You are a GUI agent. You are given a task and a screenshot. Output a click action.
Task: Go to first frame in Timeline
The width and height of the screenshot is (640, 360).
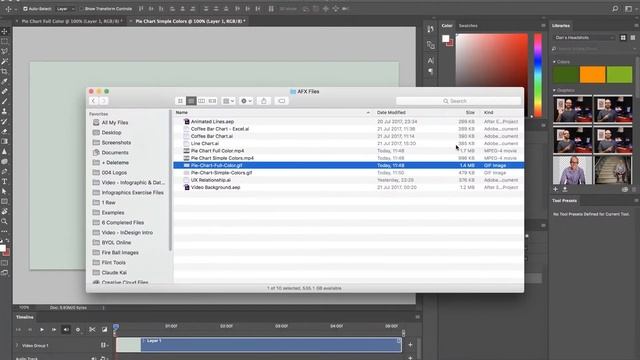click(18, 329)
